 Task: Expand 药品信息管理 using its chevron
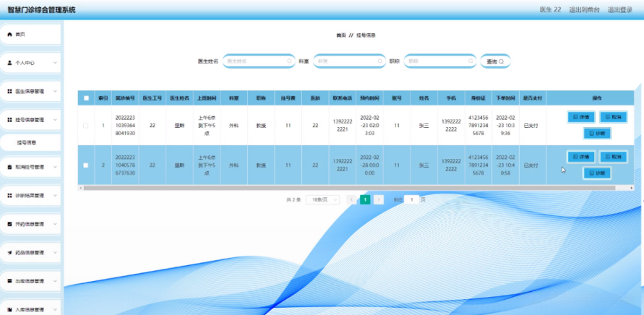[55, 253]
